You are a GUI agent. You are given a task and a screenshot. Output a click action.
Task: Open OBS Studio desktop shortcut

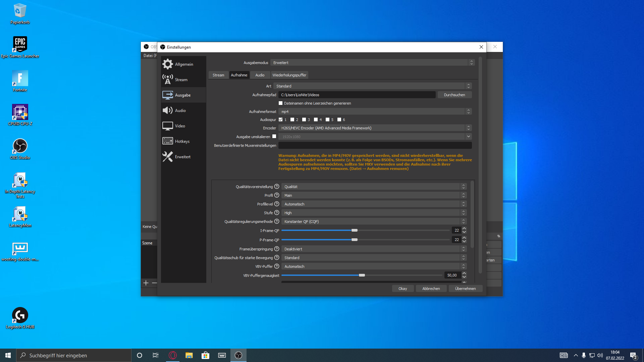[x=20, y=146]
